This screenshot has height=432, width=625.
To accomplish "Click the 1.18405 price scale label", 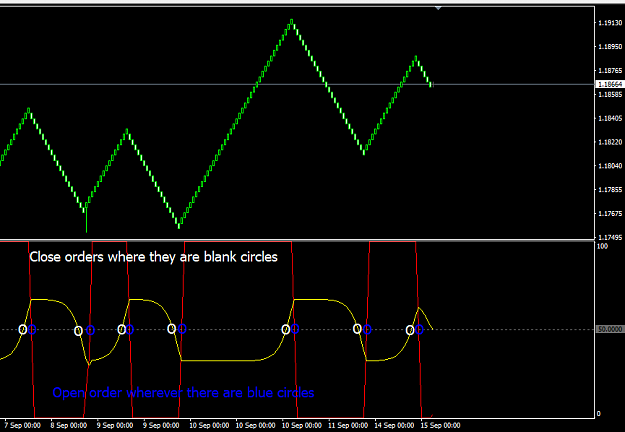I will pos(610,118).
